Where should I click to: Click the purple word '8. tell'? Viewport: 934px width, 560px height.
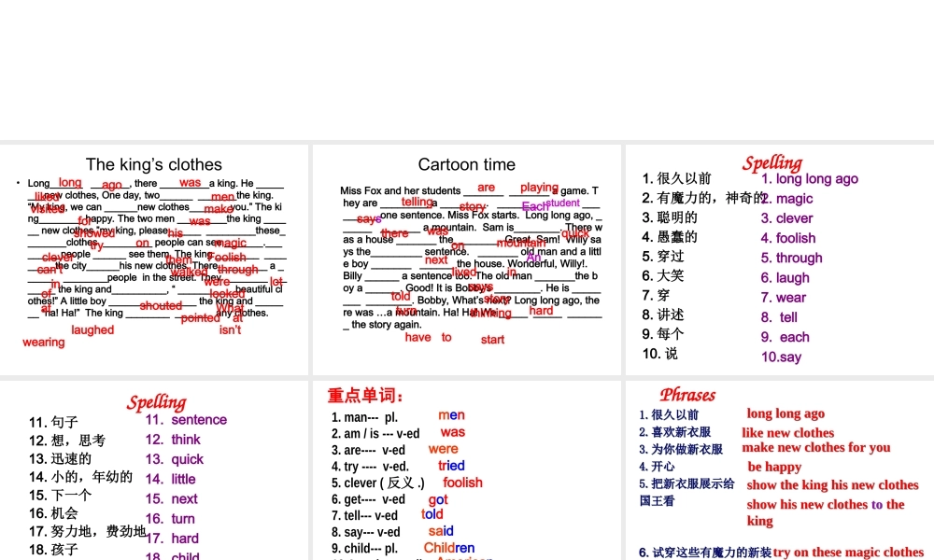[779, 317]
